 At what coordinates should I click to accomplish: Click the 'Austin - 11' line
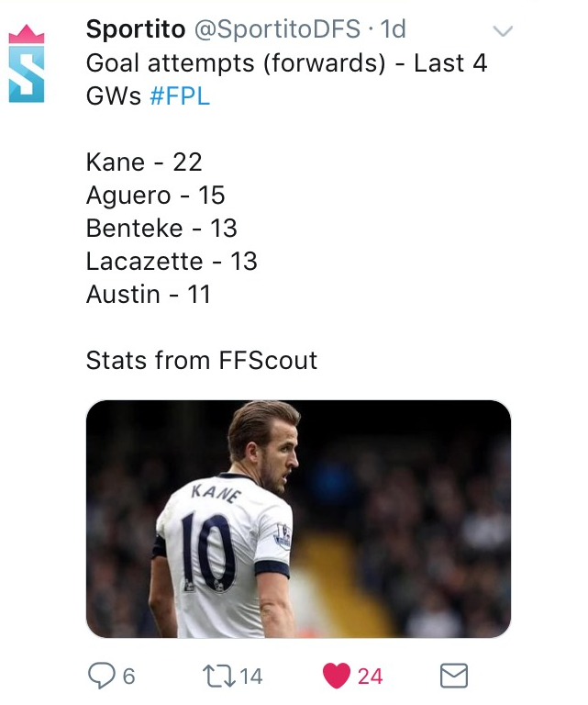click(149, 295)
